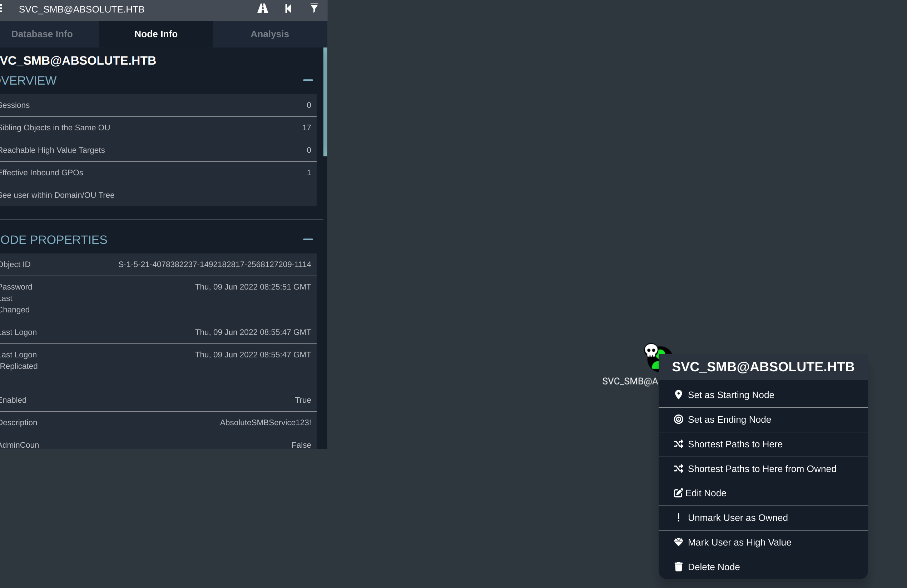This screenshot has height=588, width=907.
Task: Switch to the Database Info tab
Action: click(42, 34)
